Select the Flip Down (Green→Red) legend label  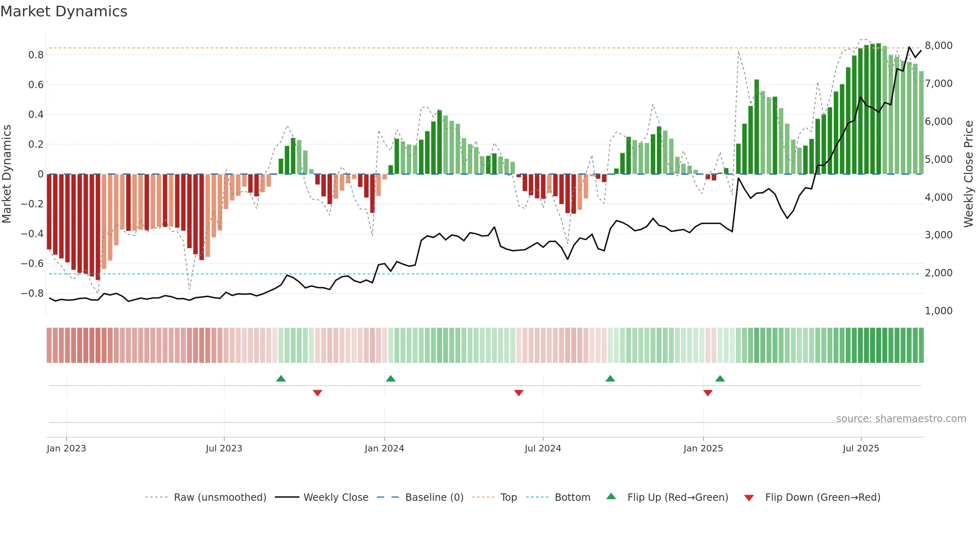point(823,497)
